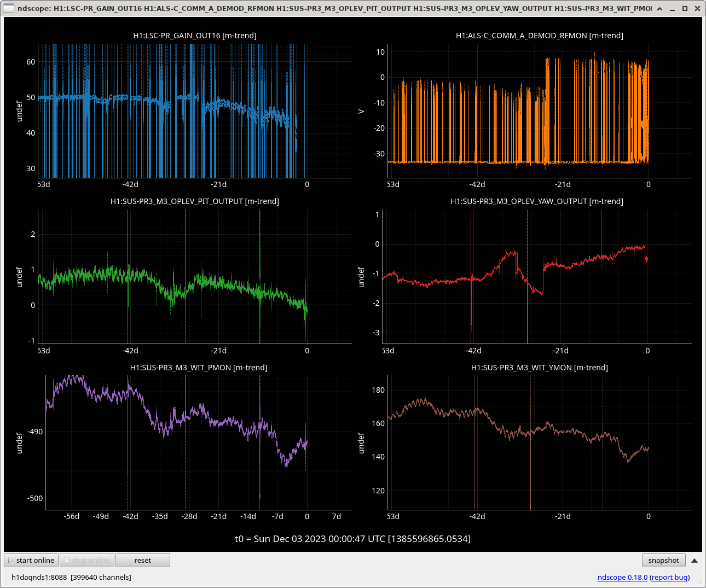Screen dimensions: 706x588
Task: Open the report bug link
Action: (x=669, y=577)
